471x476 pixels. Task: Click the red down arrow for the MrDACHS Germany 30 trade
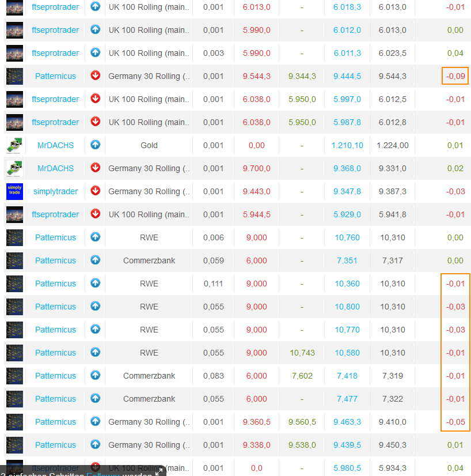95,168
